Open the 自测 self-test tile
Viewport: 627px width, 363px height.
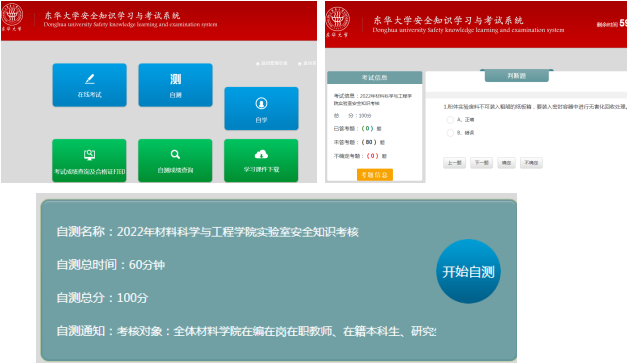pos(176,85)
